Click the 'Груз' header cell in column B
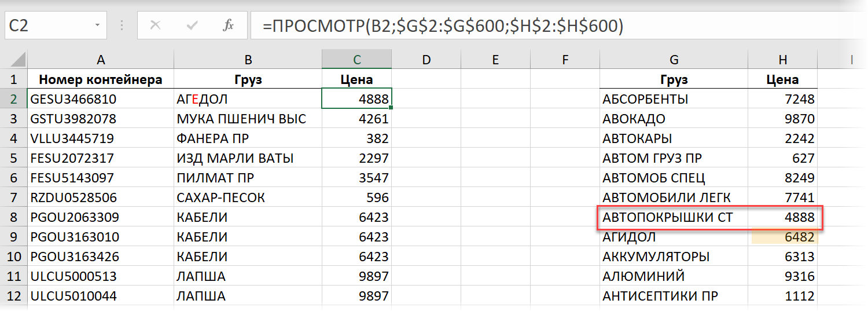The width and height of the screenshot is (868, 311). [x=248, y=79]
